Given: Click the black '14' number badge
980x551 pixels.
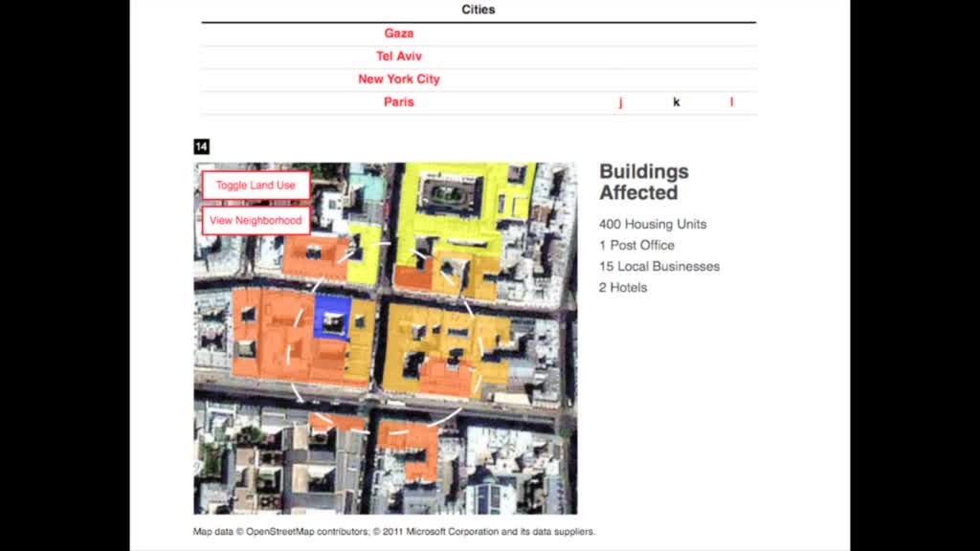Looking at the screenshot, I should coord(201,146).
